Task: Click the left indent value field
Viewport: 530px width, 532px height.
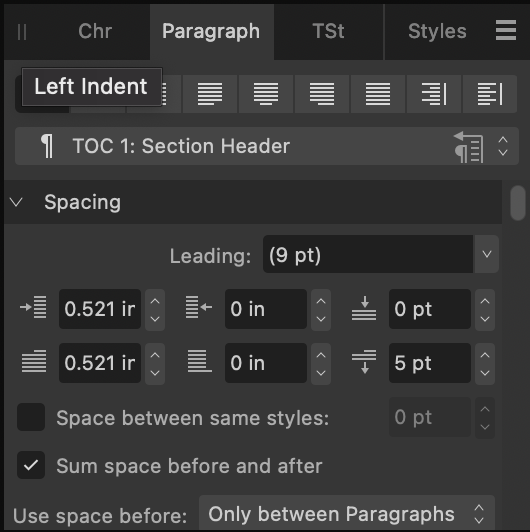Action: pos(100,309)
